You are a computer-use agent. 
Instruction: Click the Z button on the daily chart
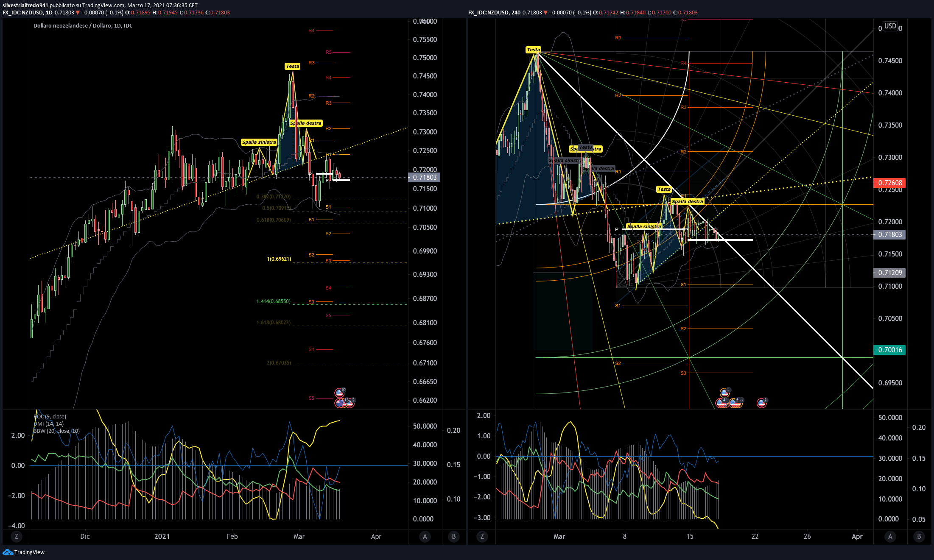16,536
